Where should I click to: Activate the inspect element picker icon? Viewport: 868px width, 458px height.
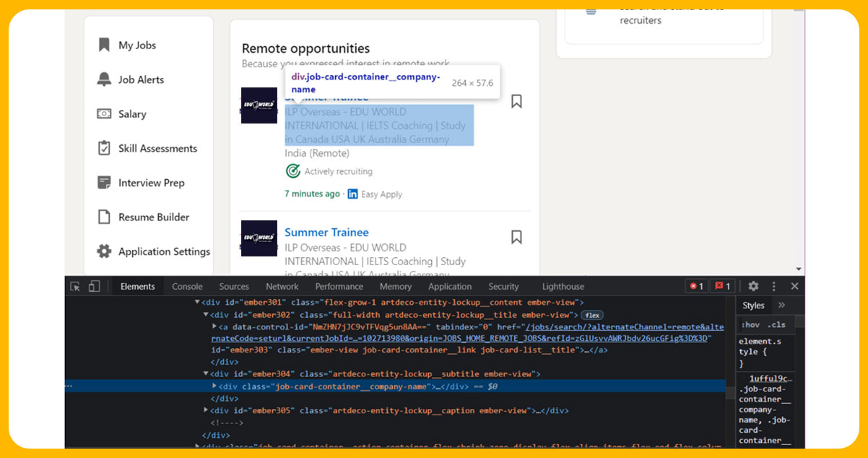tap(75, 287)
